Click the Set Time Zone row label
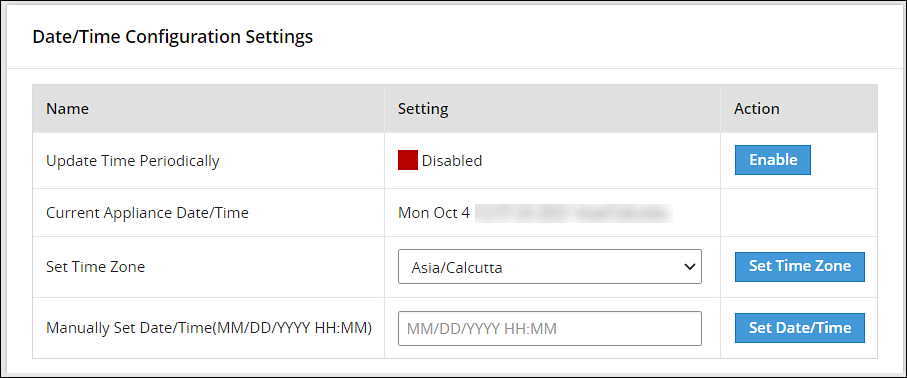The image size is (907, 378). coord(95,267)
